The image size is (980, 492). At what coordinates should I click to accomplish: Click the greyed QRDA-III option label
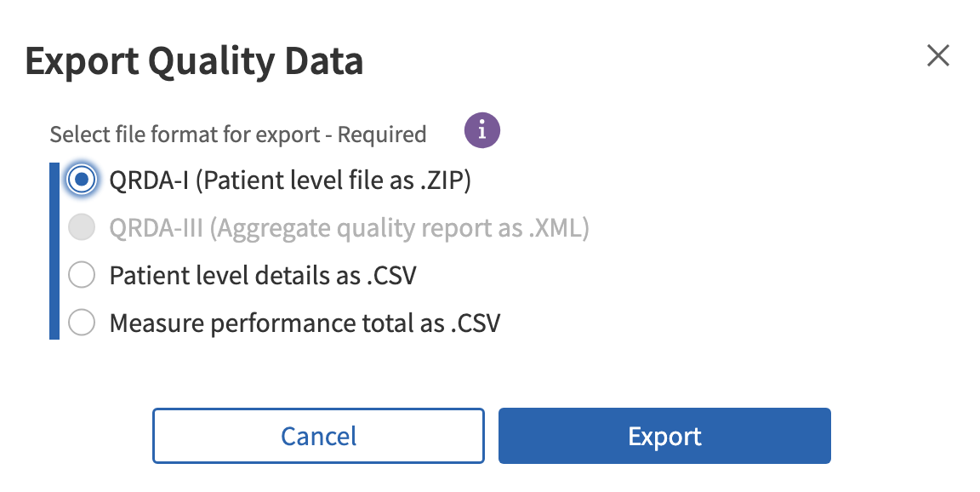click(x=349, y=228)
